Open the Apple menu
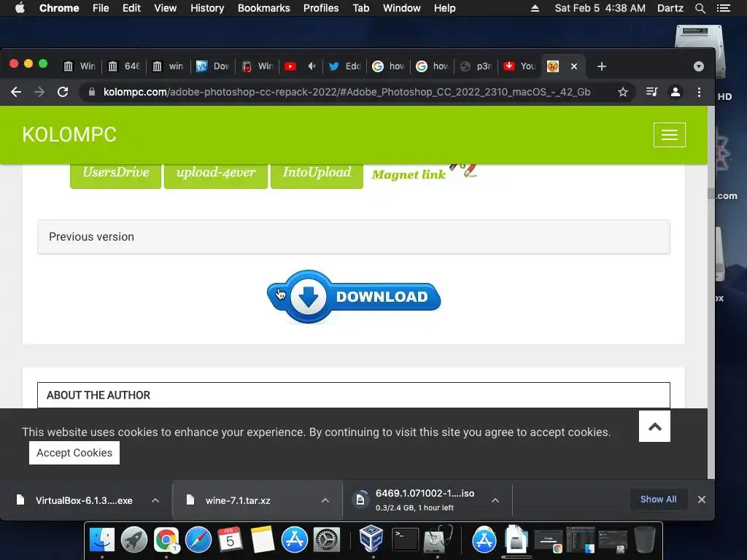747x560 pixels. tap(20, 8)
